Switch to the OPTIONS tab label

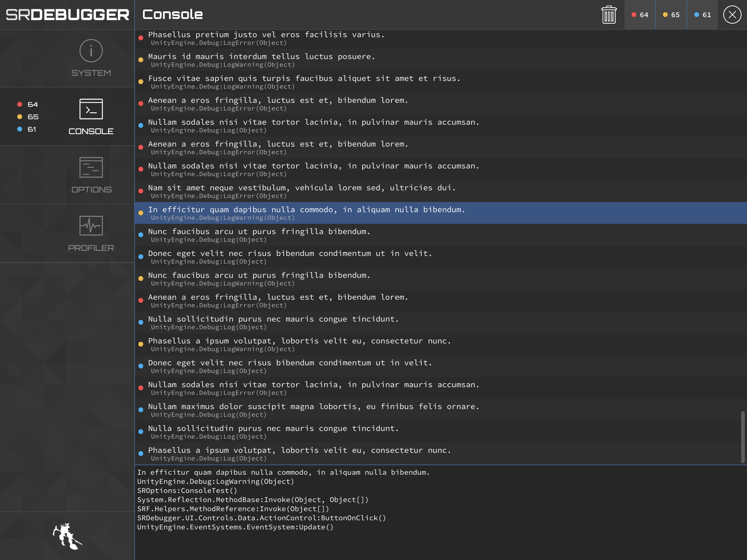click(x=92, y=190)
